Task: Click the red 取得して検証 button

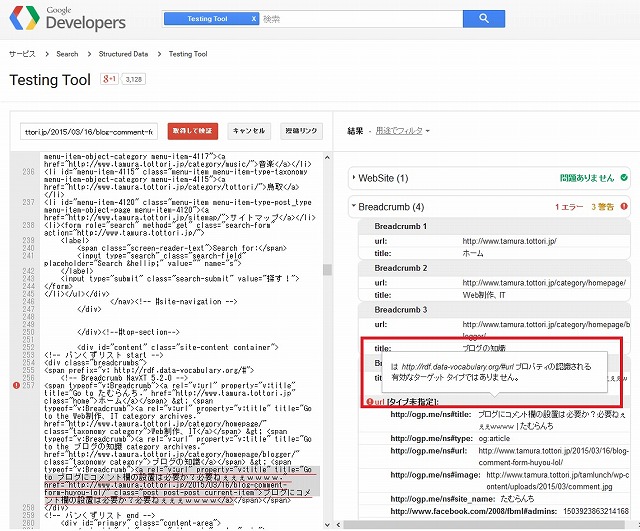Action: click(193, 131)
